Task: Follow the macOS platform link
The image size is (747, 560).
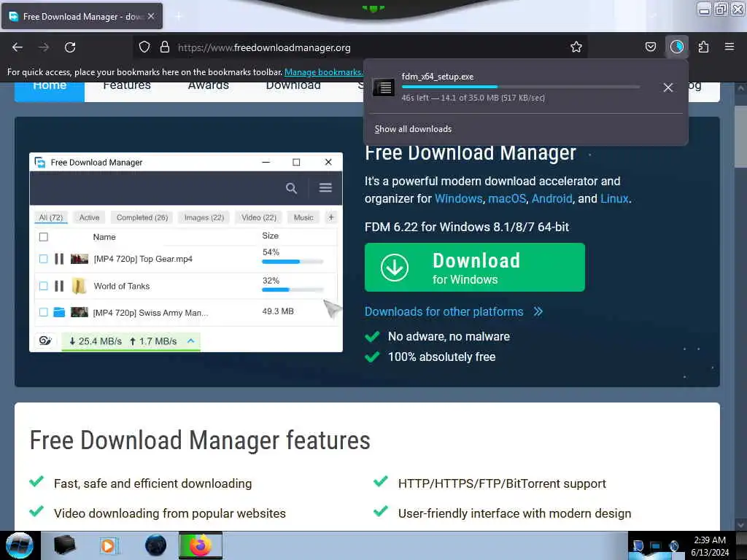Action: pyautogui.click(x=507, y=198)
